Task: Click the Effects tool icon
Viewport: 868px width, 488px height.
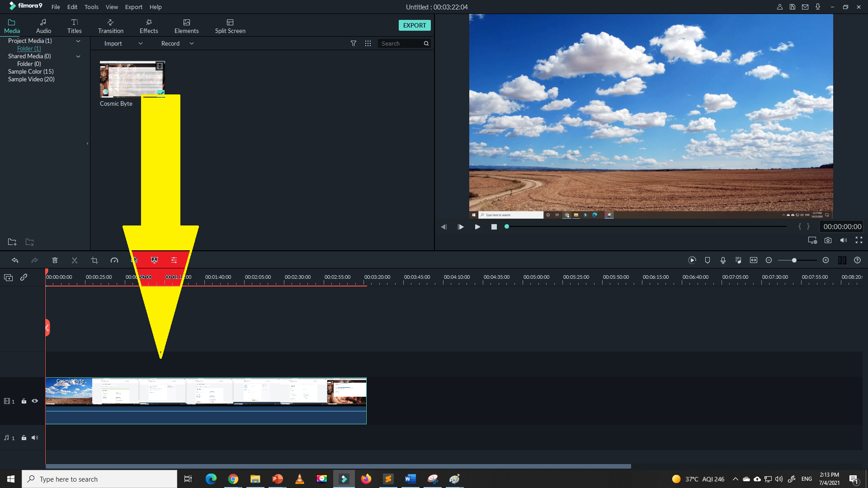Action: click(x=148, y=25)
